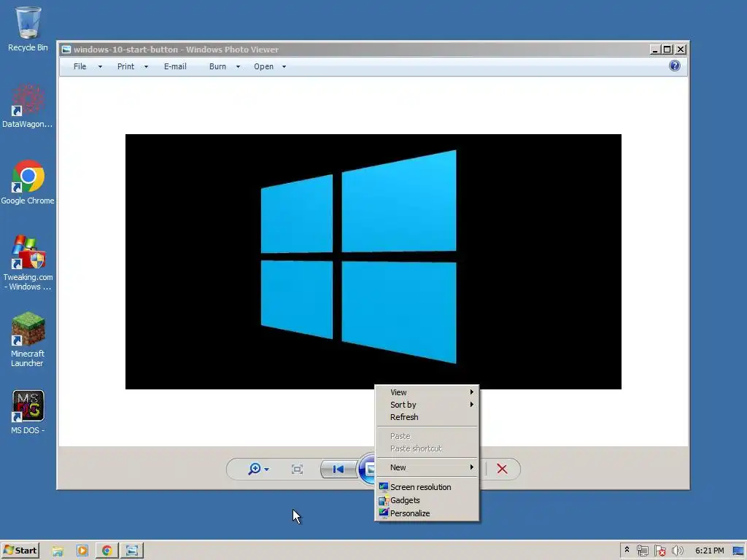The height and width of the screenshot is (560, 747).
Task: Click the Screen resolution monitor icon
Action: coord(384,486)
